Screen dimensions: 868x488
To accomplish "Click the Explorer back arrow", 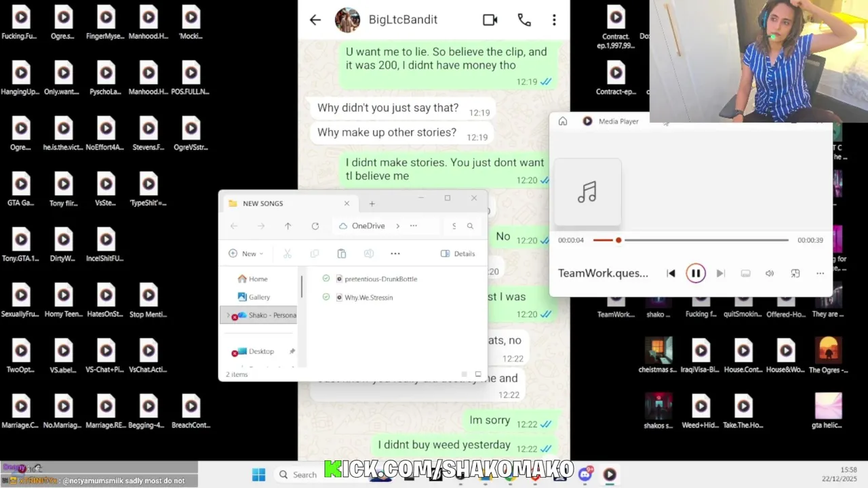I will [234, 226].
